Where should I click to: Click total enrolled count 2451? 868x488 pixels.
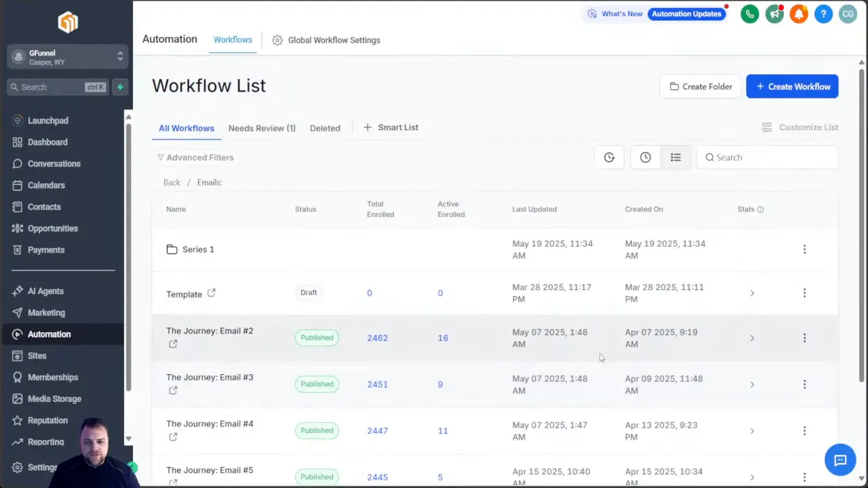pyautogui.click(x=378, y=384)
